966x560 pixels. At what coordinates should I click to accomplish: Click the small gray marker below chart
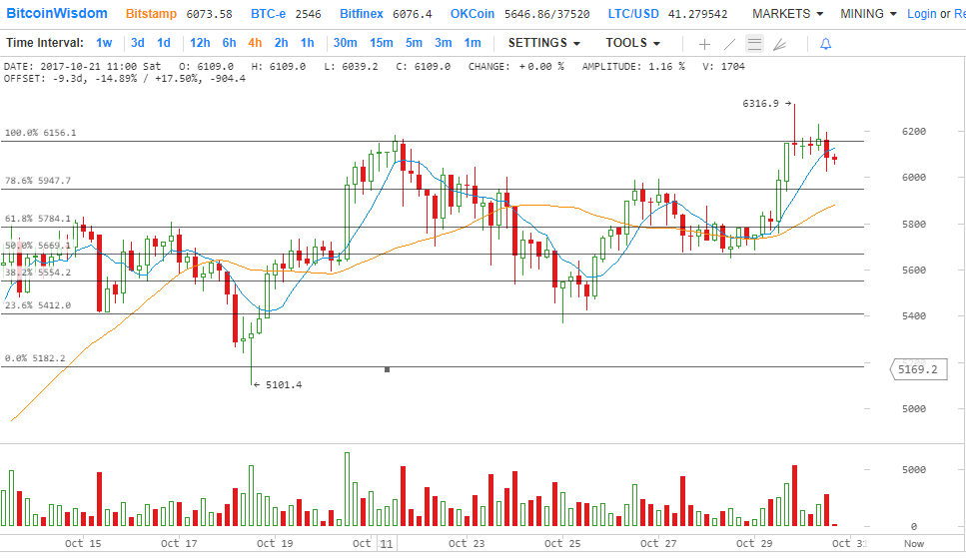387,370
